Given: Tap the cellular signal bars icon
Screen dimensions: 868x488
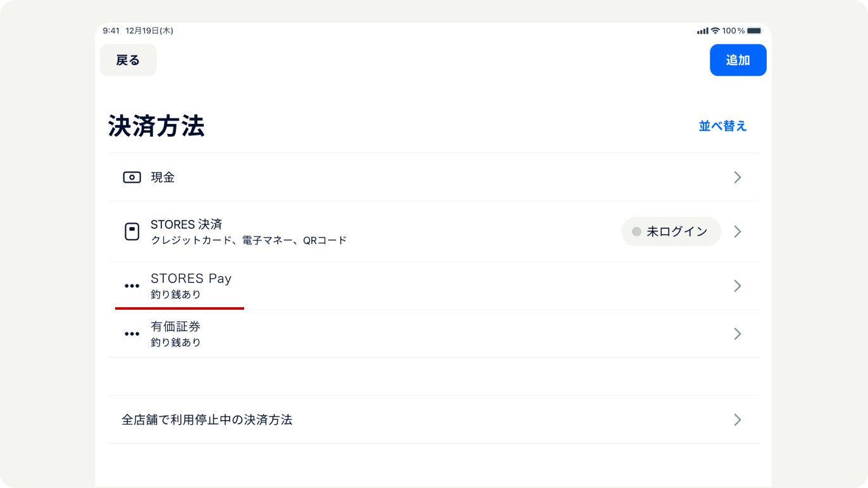Looking at the screenshot, I should 702,30.
